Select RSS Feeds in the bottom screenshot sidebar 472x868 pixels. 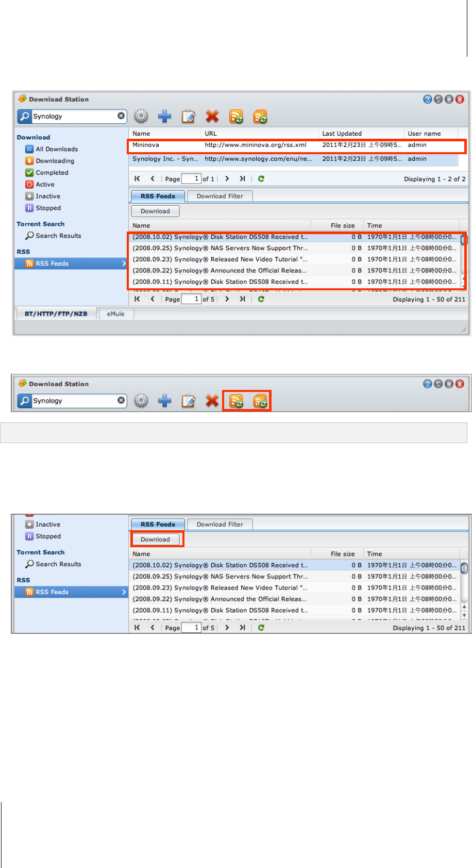coord(71,592)
